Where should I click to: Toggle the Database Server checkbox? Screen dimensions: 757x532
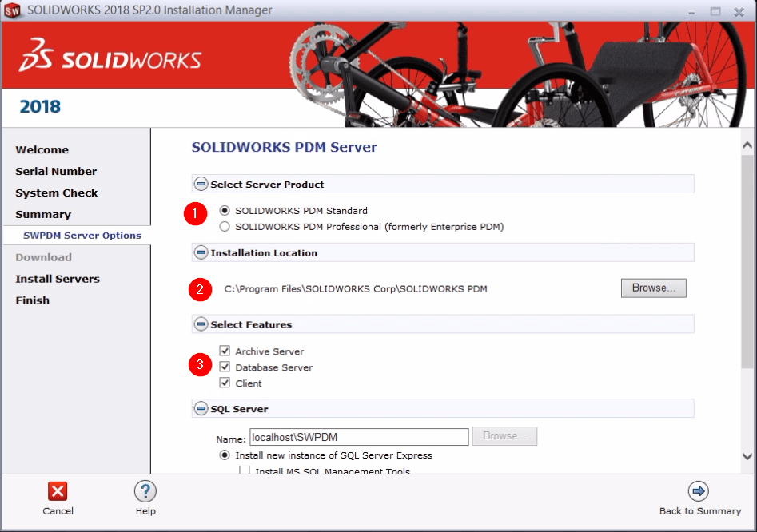pyautogui.click(x=225, y=367)
